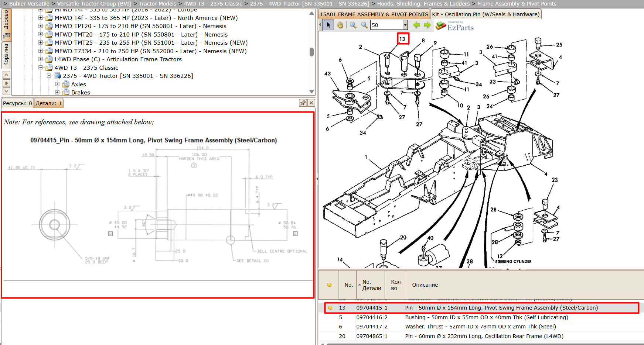Image resolution: width=644 pixels, height=345 pixels.
Task: Expand the Axles folder
Action: (57, 84)
